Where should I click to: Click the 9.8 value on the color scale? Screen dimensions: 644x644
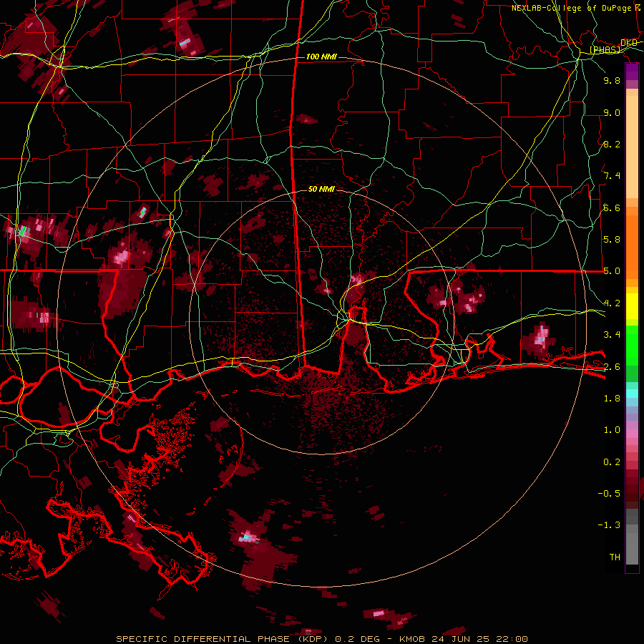pyautogui.click(x=612, y=80)
